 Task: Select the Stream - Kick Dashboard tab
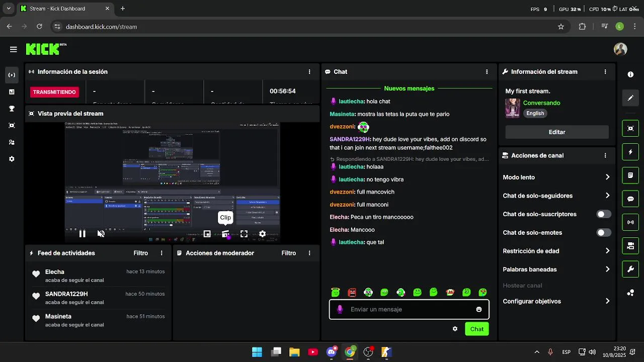65,9
